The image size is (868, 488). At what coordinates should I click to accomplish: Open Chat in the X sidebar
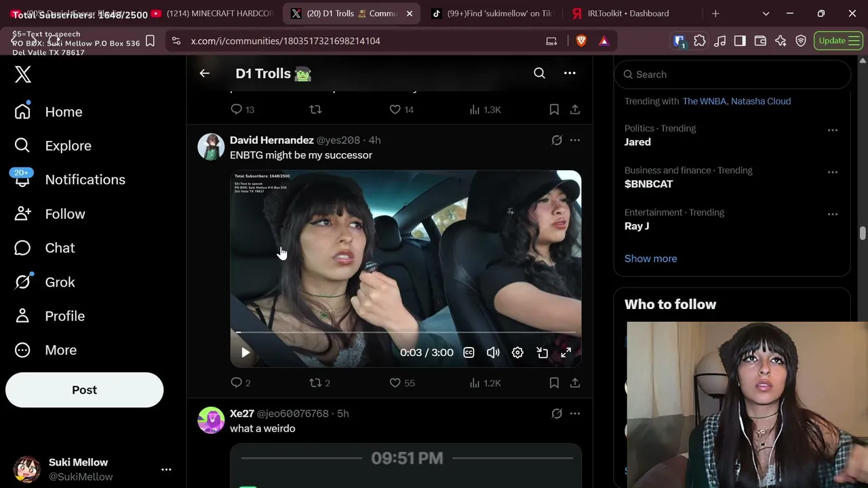point(45,248)
